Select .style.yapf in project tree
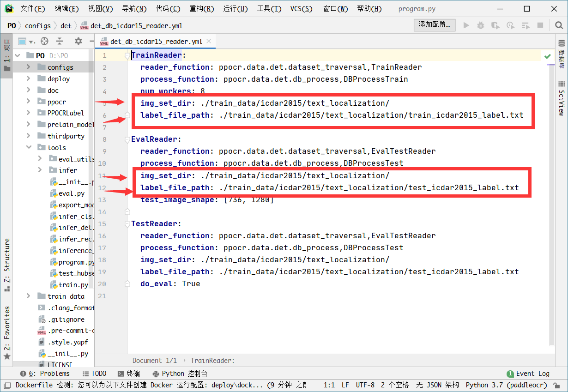This screenshot has width=568, height=392. pos(67,342)
